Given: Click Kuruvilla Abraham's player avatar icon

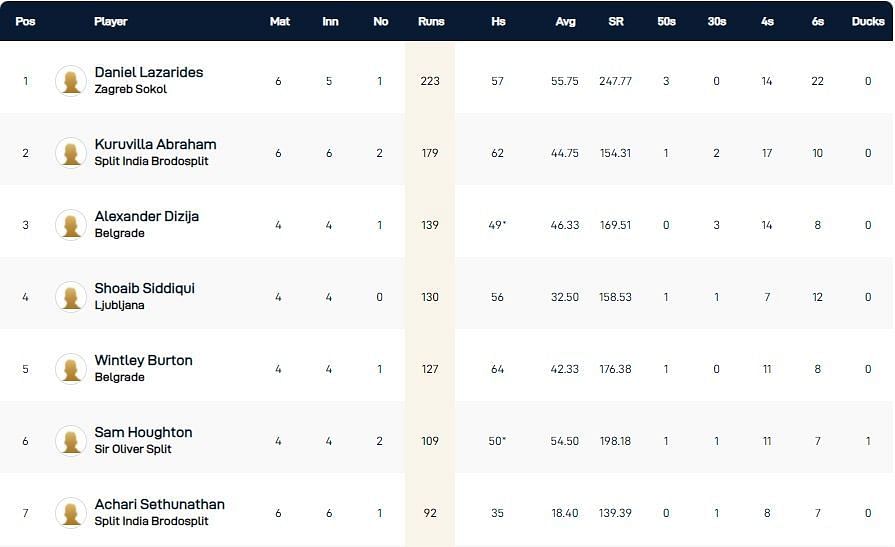Looking at the screenshot, I should click(71, 153).
